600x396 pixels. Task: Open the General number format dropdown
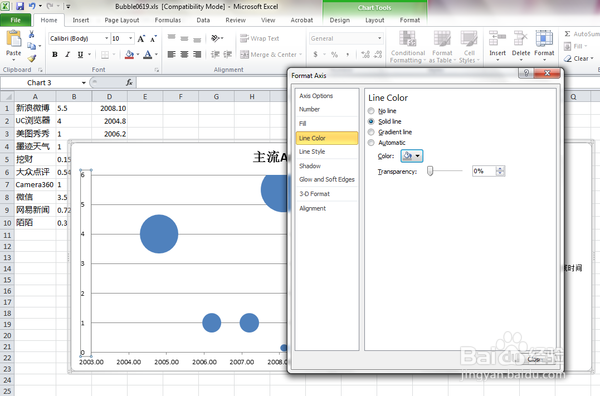pos(380,38)
